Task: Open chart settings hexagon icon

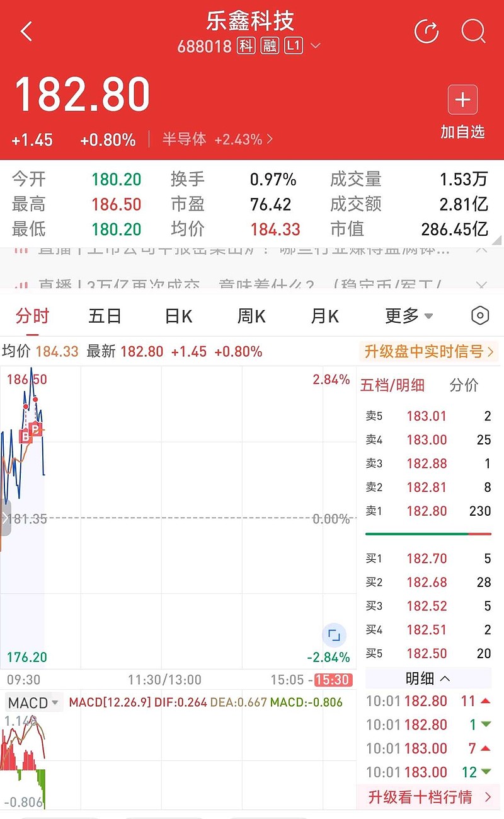Action: tap(480, 316)
